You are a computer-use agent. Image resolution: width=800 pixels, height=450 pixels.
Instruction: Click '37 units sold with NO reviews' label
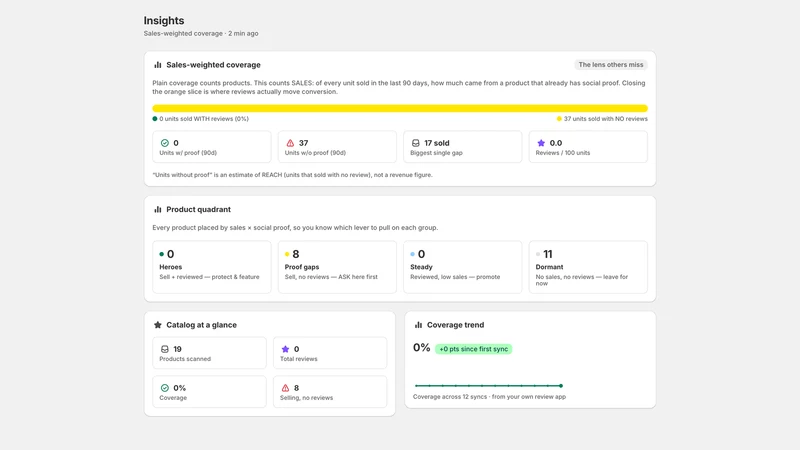click(x=606, y=118)
